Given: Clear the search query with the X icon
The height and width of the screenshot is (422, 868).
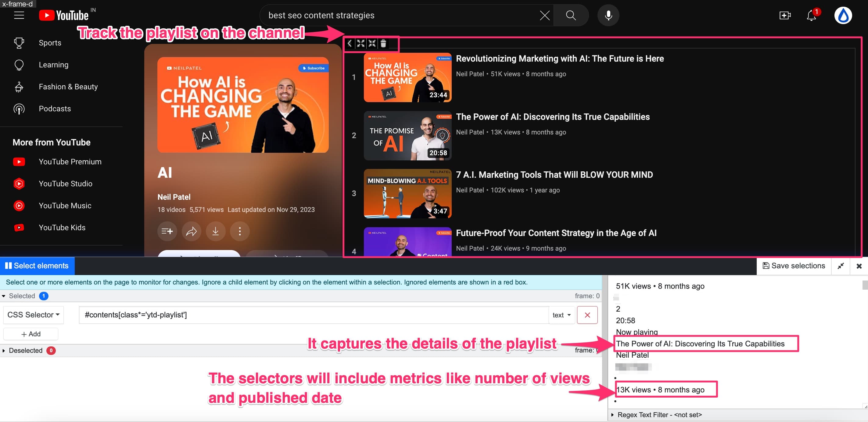Looking at the screenshot, I should 544,15.
